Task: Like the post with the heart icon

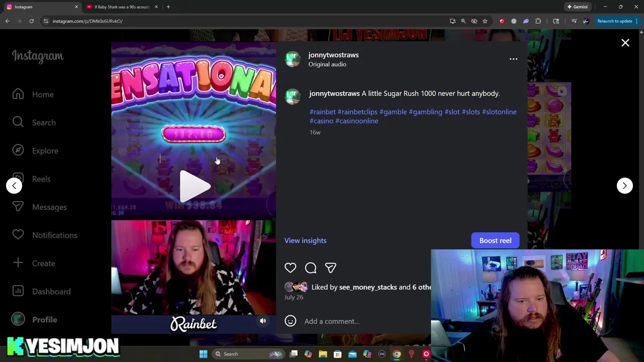Action: tap(290, 268)
